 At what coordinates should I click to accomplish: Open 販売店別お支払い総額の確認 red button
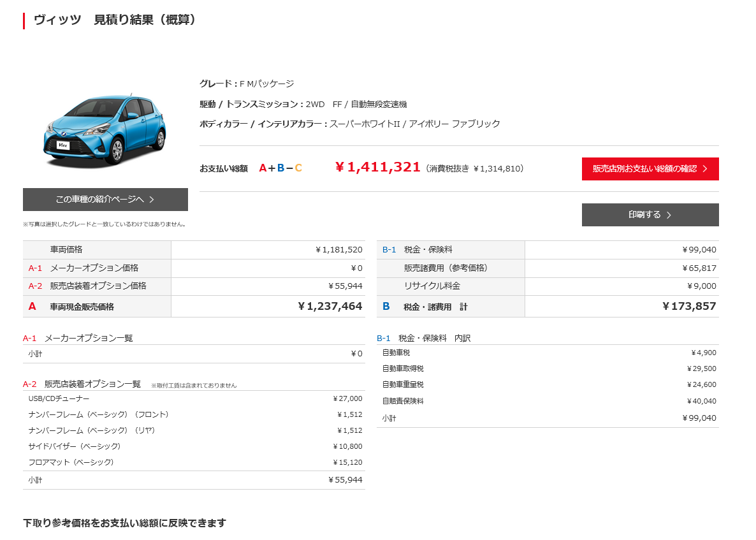tap(650, 169)
